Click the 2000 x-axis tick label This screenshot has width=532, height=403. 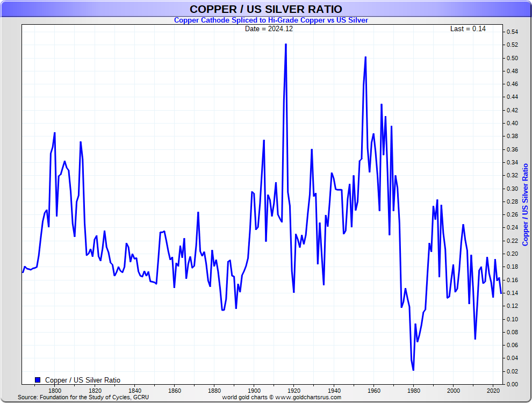(x=454, y=391)
